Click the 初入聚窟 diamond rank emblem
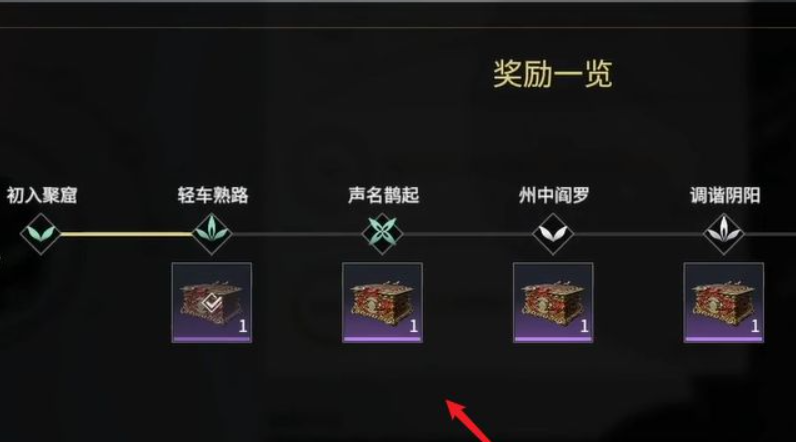Image resolution: width=796 pixels, height=442 pixels. (41, 234)
